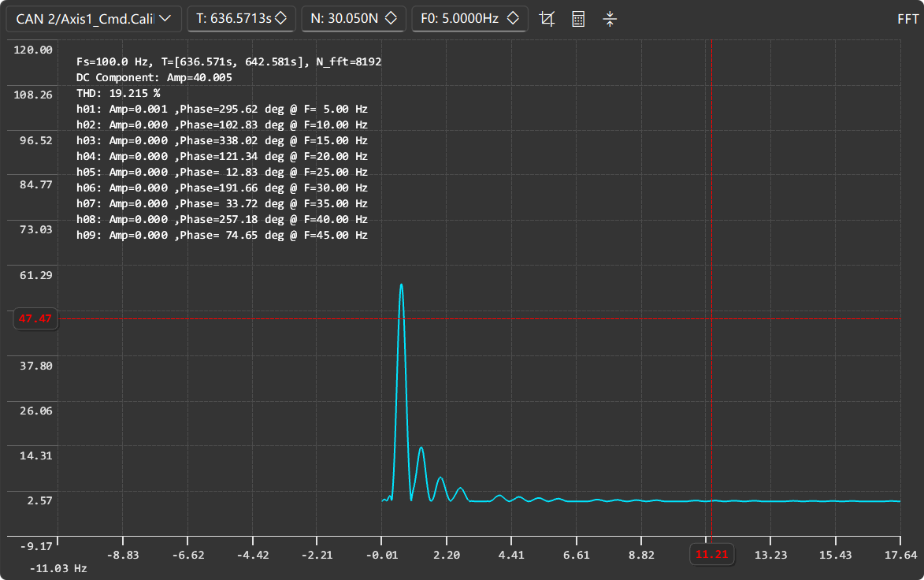Open the calculator icon in the toolbar
Viewport: 924px width, 580px height.
(579, 19)
